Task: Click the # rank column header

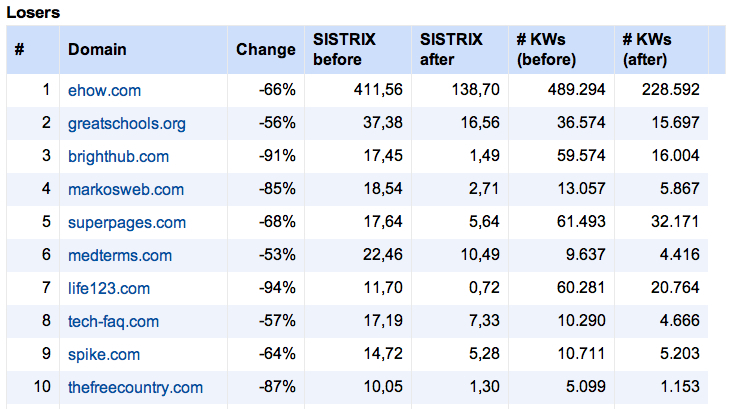Action: (x=19, y=49)
